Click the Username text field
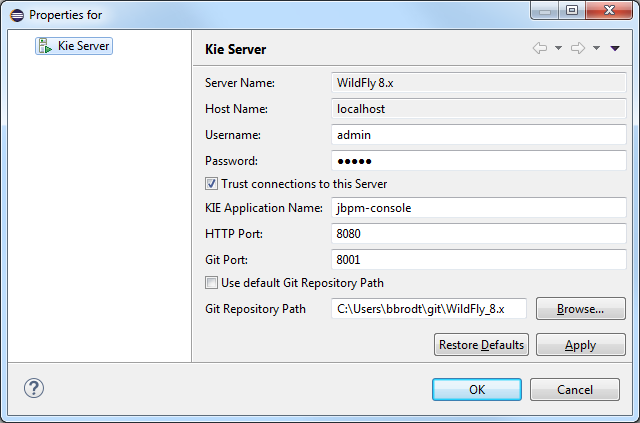Viewport: 640px width, 423px height. [478, 134]
